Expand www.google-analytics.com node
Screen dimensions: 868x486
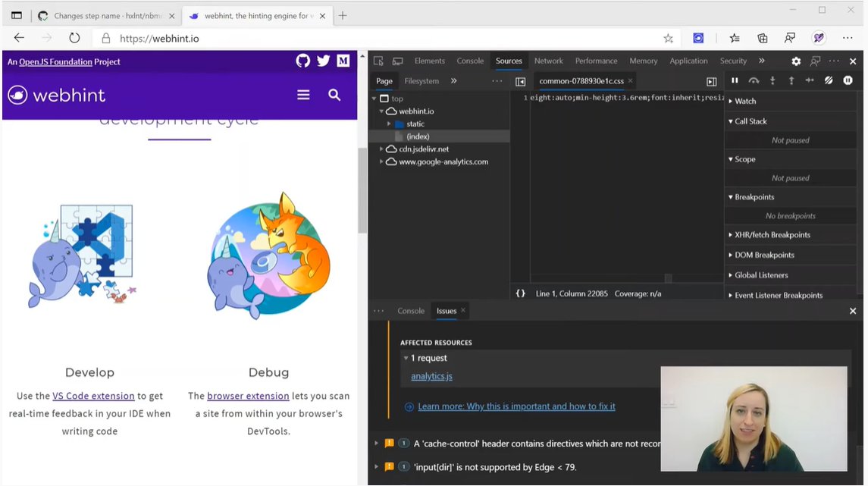click(x=381, y=161)
